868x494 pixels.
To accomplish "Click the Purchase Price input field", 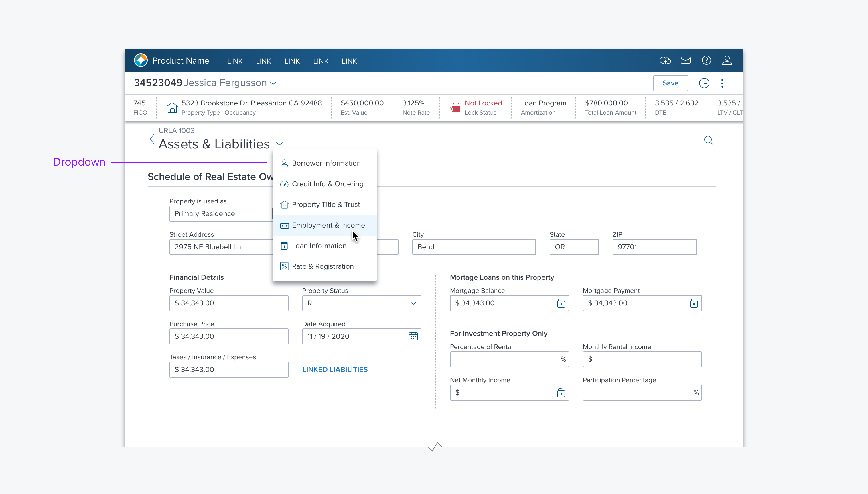I will pos(229,336).
